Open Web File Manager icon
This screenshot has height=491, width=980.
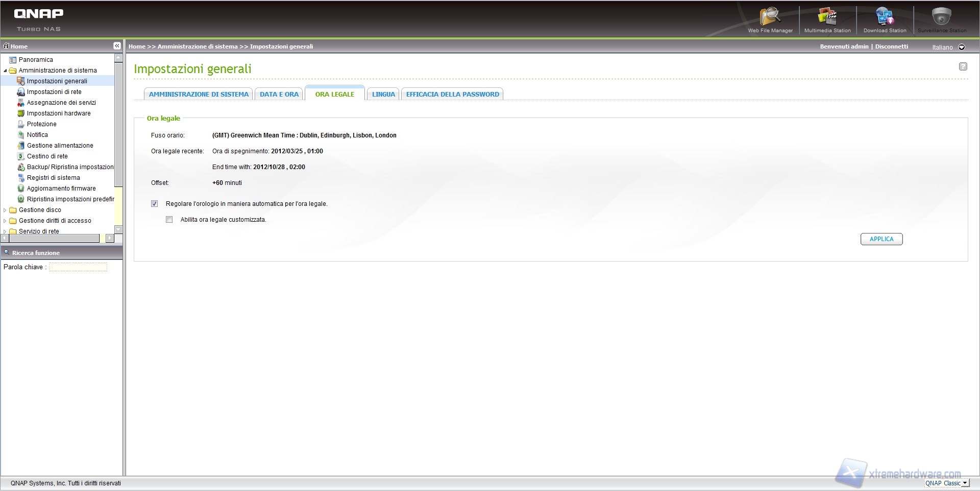(x=770, y=17)
